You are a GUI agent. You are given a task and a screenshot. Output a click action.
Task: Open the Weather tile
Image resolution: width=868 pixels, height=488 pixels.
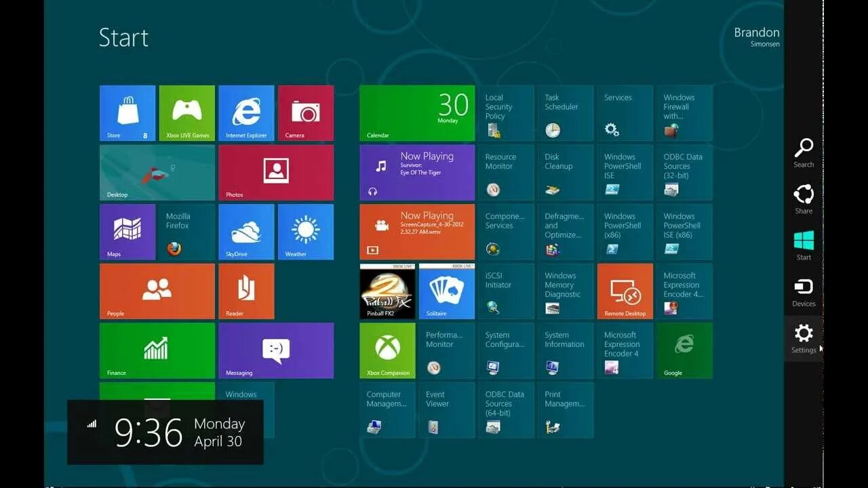pos(306,232)
